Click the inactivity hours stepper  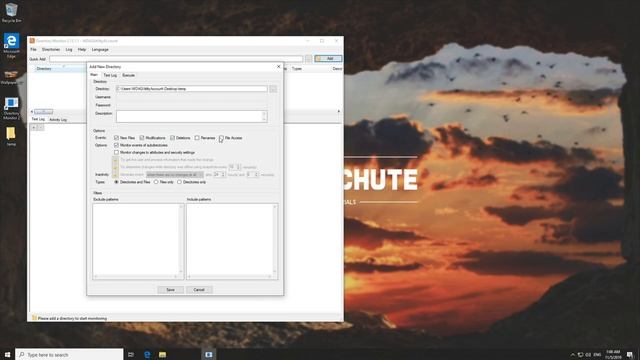[x=223, y=175]
